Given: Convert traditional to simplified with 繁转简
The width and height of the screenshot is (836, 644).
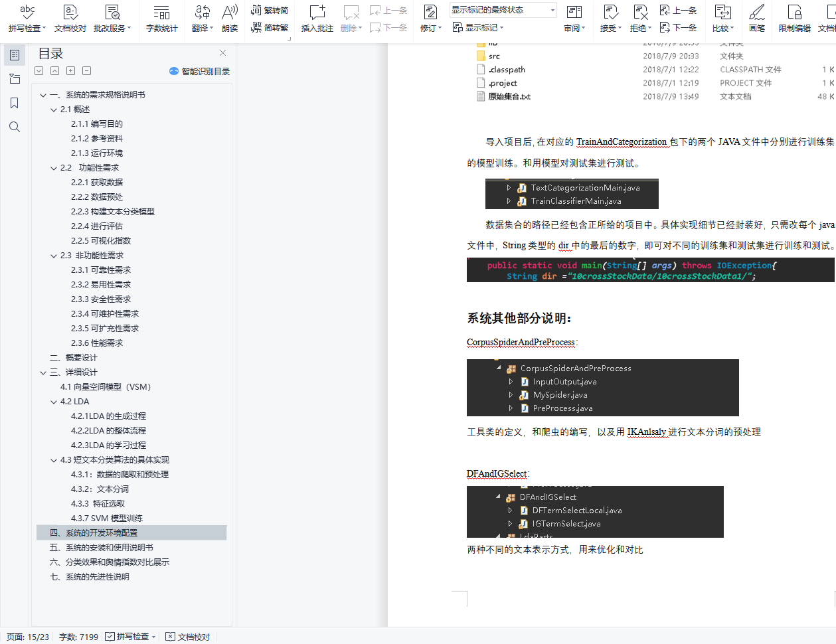Looking at the screenshot, I should tap(270, 10).
